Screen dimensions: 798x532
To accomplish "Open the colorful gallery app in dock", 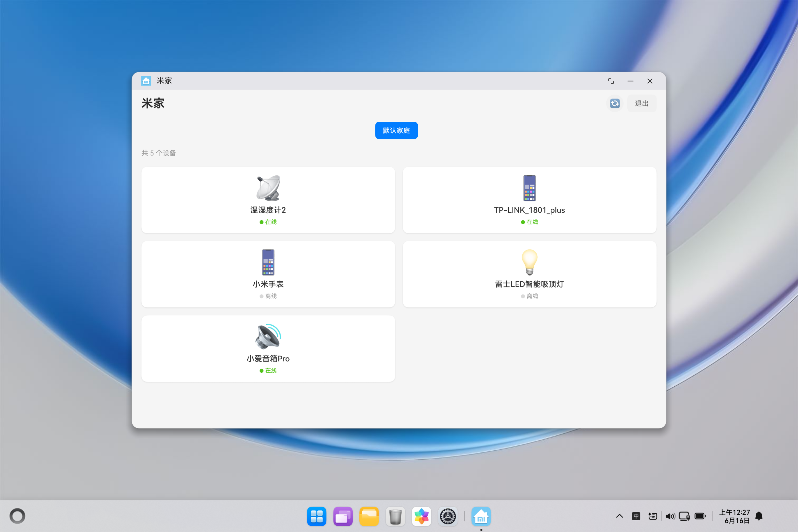I will point(422,516).
